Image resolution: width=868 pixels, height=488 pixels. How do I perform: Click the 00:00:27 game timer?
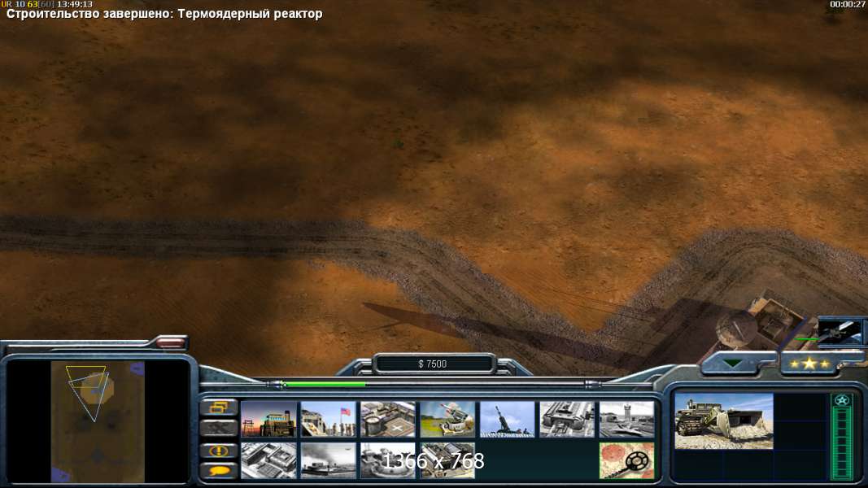tap(846, 4)
